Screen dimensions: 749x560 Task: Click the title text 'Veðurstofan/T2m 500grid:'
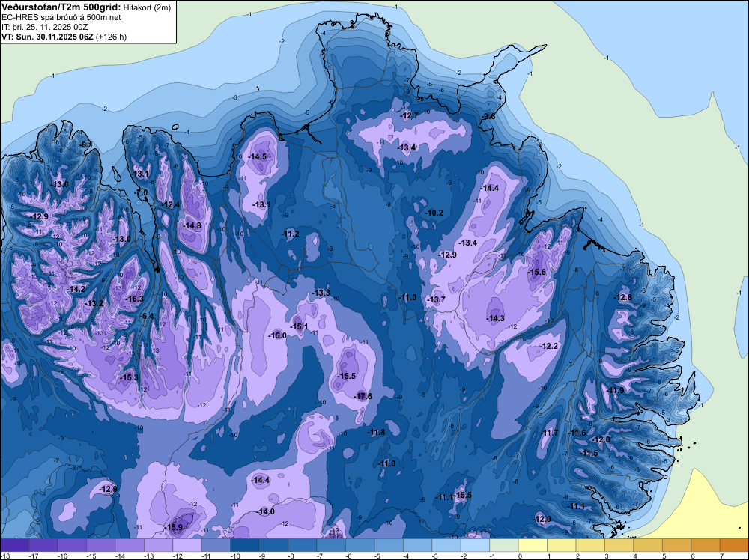click(61, 7)
